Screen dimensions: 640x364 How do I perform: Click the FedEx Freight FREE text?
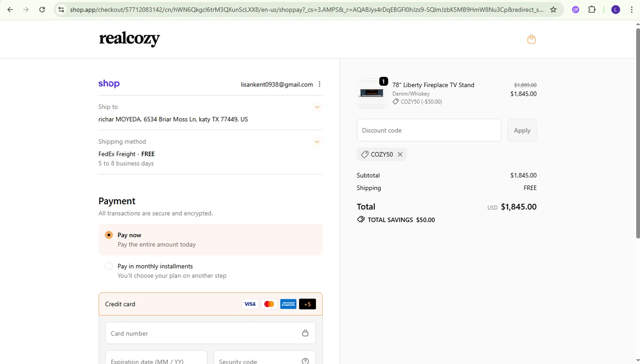click(126, 154)
